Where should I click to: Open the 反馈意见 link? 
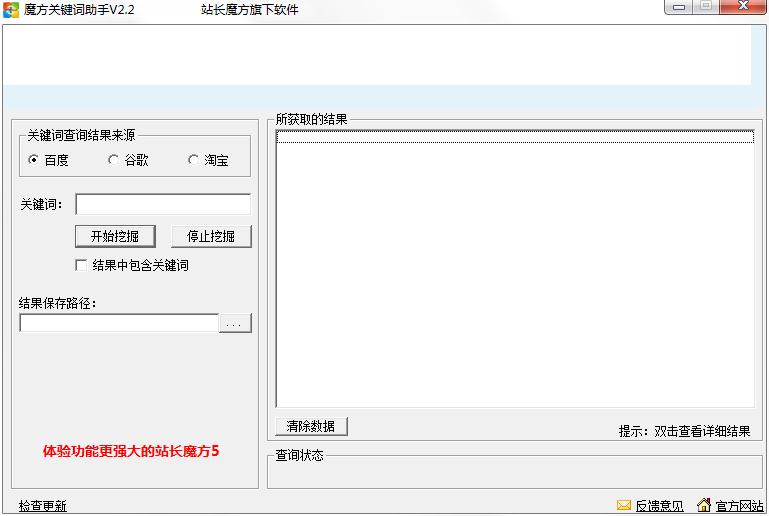(x=659, y=506)
